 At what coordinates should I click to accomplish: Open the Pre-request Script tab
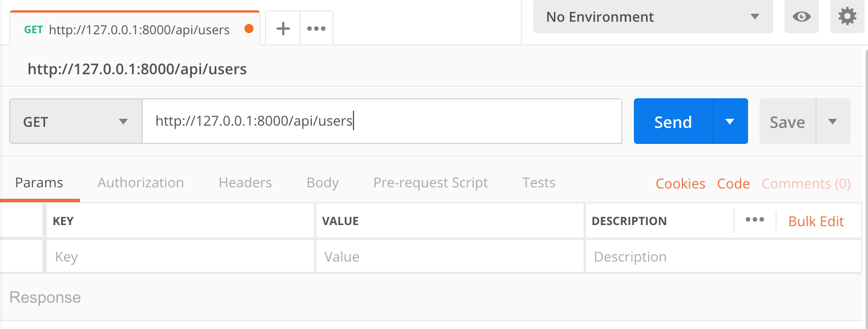431,182
